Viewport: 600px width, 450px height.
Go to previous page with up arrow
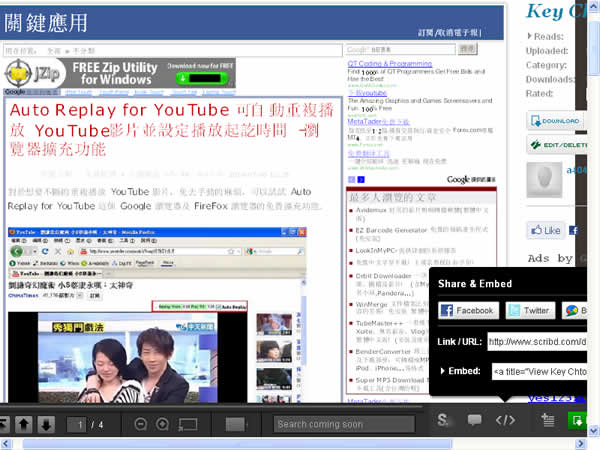(25, 424)
